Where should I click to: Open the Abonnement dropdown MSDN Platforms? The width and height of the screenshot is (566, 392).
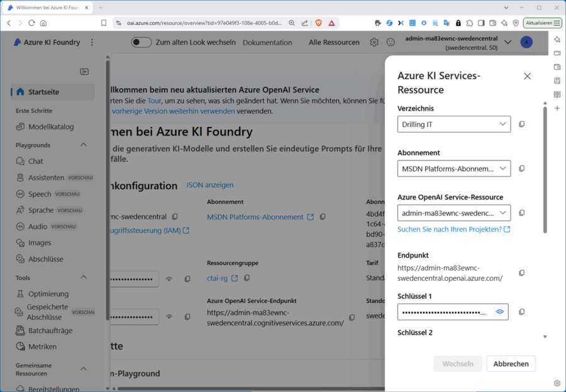pyautogui.click(x=454, y=168)
